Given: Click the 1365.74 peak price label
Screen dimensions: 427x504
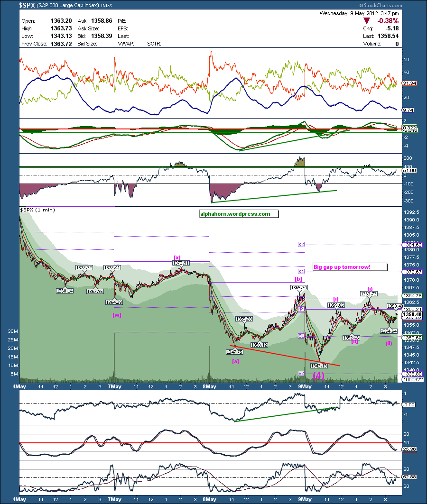Looking at the screenshot, I should 299,288.
